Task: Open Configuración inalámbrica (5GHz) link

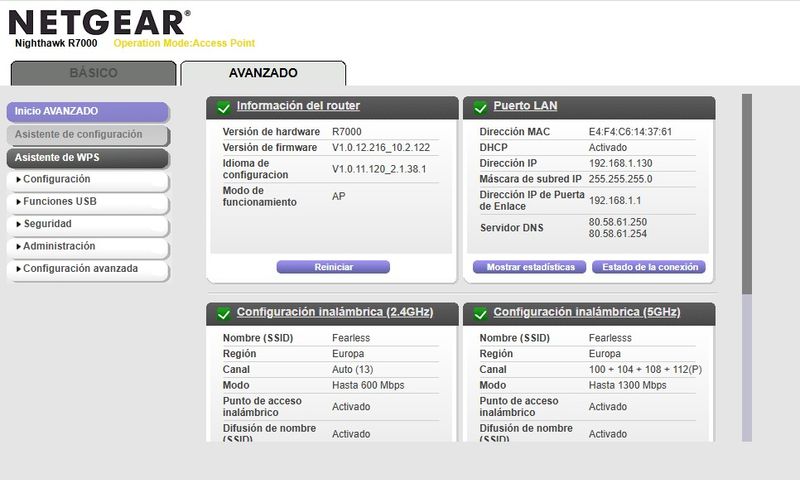Action: pos(587,312)
